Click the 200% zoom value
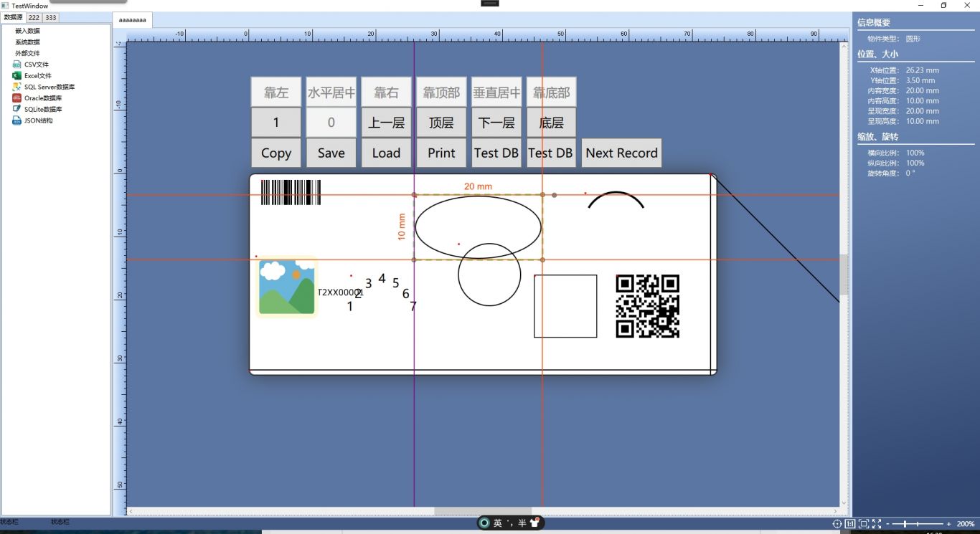This screenshot has width=980, height=534. (965, 524)
